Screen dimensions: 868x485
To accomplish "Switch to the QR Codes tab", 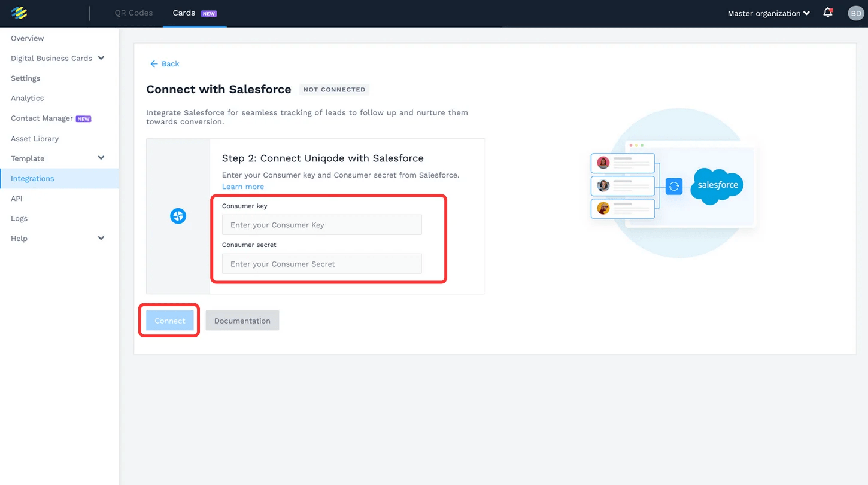I will tap(133, 12).
